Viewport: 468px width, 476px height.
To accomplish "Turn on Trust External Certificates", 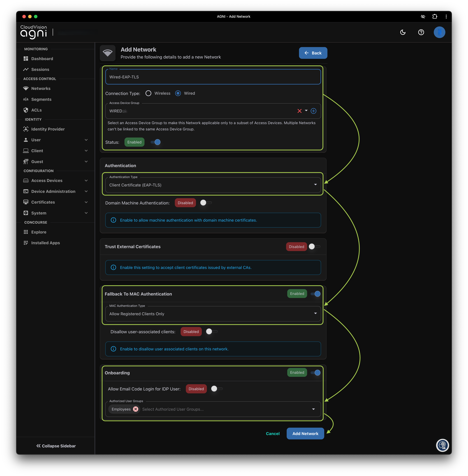I will pyautogui.click(x=314, y=246).
